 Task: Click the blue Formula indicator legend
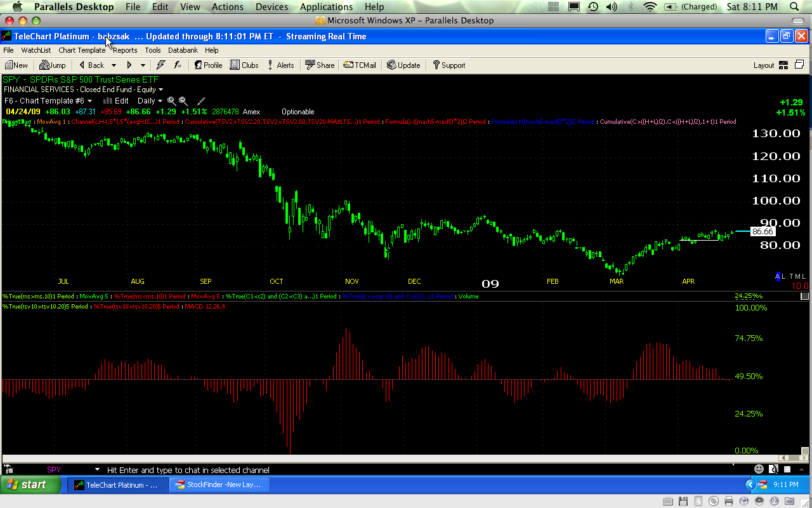click(543, 121)
